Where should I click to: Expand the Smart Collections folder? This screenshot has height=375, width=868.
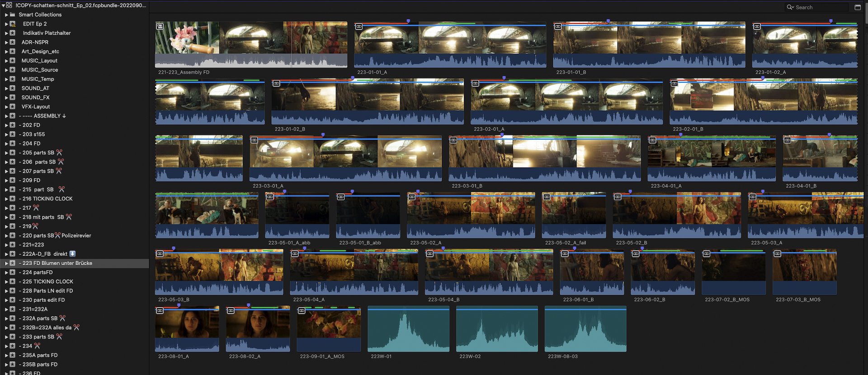tap(6, 14)
